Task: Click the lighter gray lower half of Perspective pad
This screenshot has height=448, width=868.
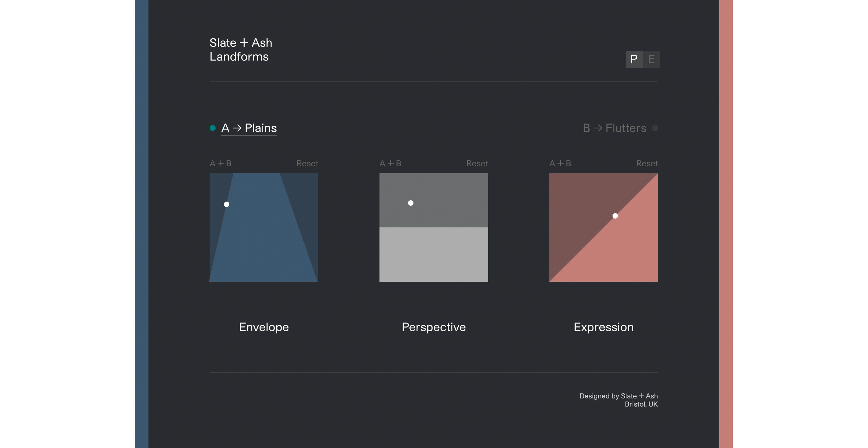Action: pos(434,255)
